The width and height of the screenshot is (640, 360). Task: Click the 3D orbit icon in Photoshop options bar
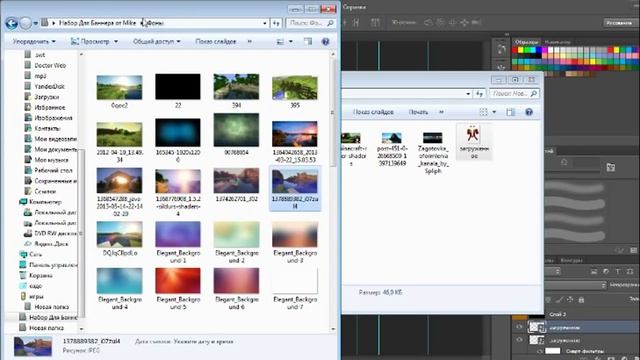(x=428, y=23)
